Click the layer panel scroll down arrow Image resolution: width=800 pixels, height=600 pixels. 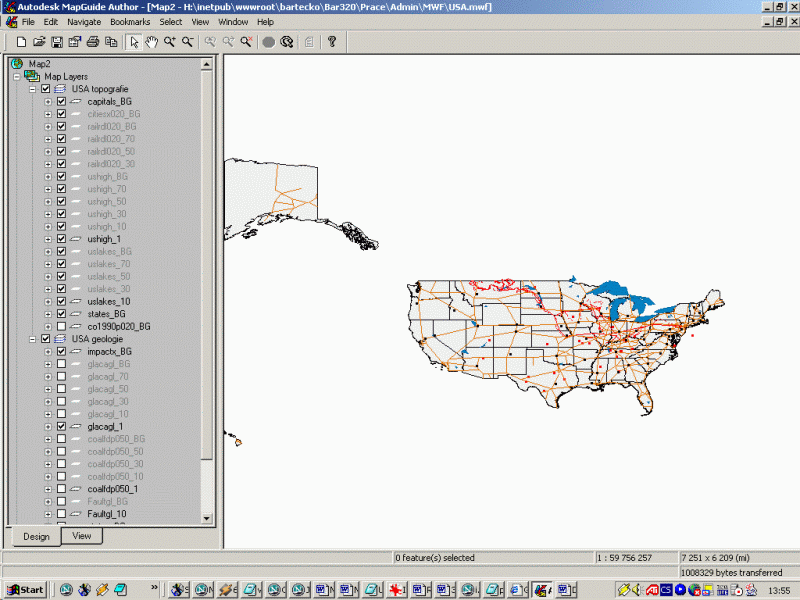click(x=207, y=519)
